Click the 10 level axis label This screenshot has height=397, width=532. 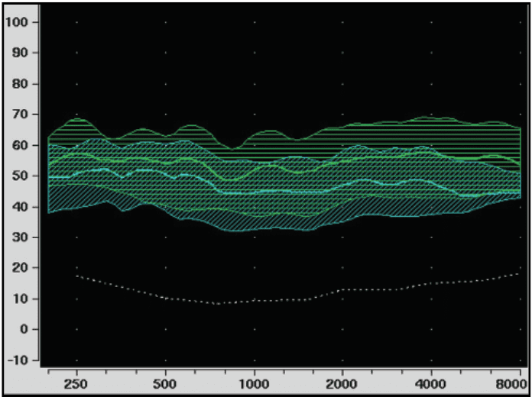click(x=21, y=299)
